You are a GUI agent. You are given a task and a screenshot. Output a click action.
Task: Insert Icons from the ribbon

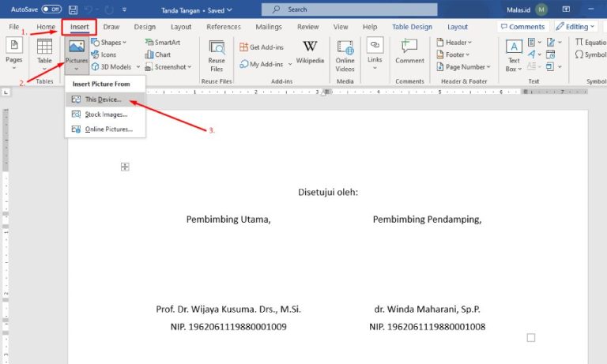click(104, 54)
